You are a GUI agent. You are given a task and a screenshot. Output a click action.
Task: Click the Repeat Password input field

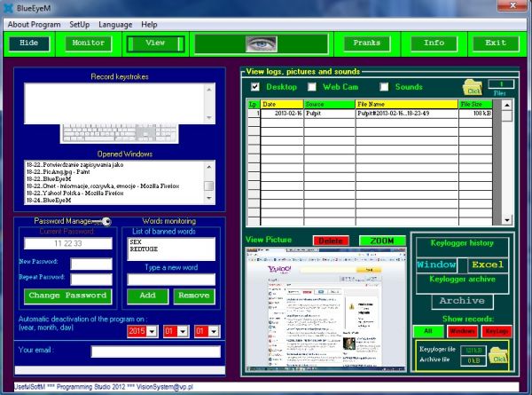click(91, 280)
